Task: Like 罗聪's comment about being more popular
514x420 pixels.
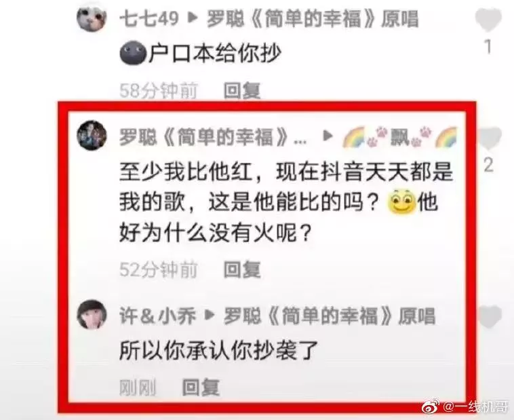Action: [x=489, y=138]
